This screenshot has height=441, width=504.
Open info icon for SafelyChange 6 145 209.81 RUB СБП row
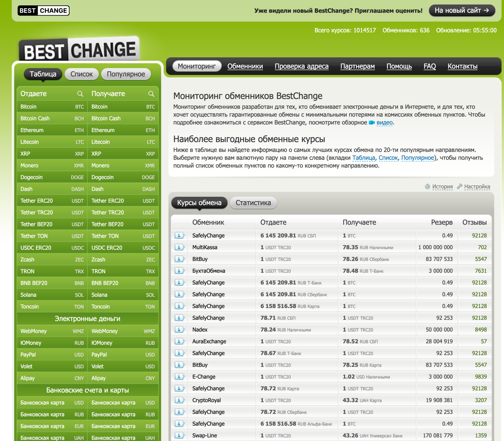(179, 236)
